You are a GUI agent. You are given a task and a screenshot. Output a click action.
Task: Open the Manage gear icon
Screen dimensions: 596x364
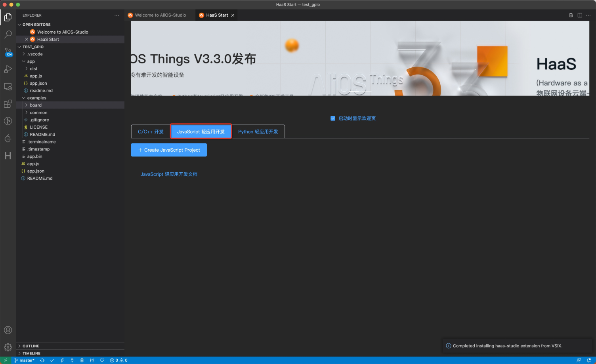click(8, 347)
